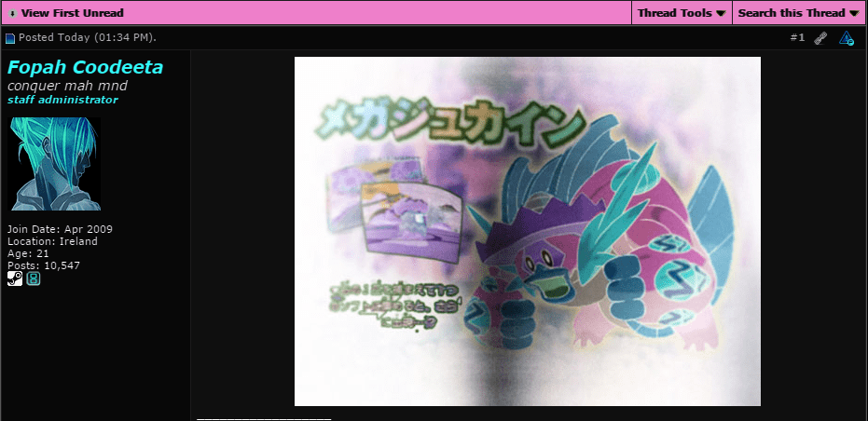Click the "conquer mah mnd" user title
868x421 pixels.
coord(67,86)
